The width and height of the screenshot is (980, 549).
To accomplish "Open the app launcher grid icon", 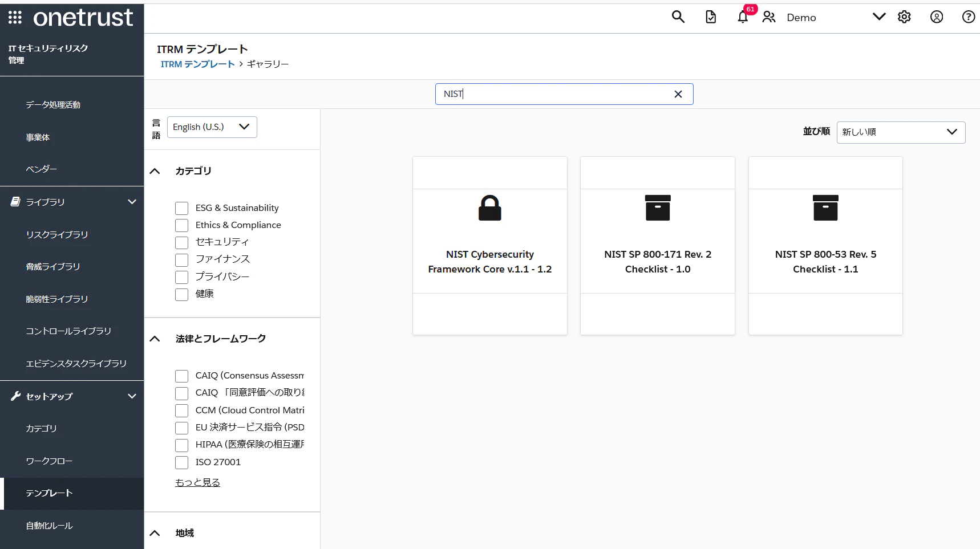I will (x=15, y=18).
